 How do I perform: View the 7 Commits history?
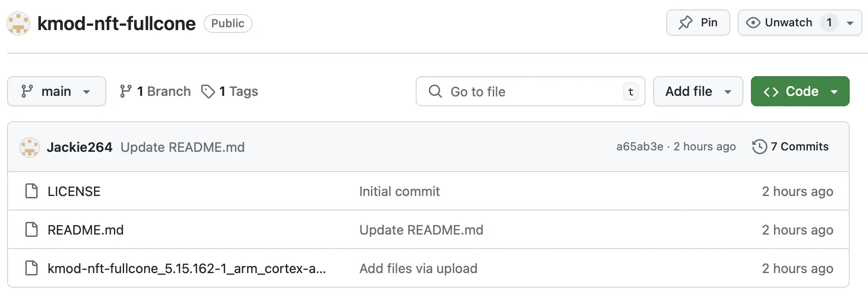click(790, 147)
